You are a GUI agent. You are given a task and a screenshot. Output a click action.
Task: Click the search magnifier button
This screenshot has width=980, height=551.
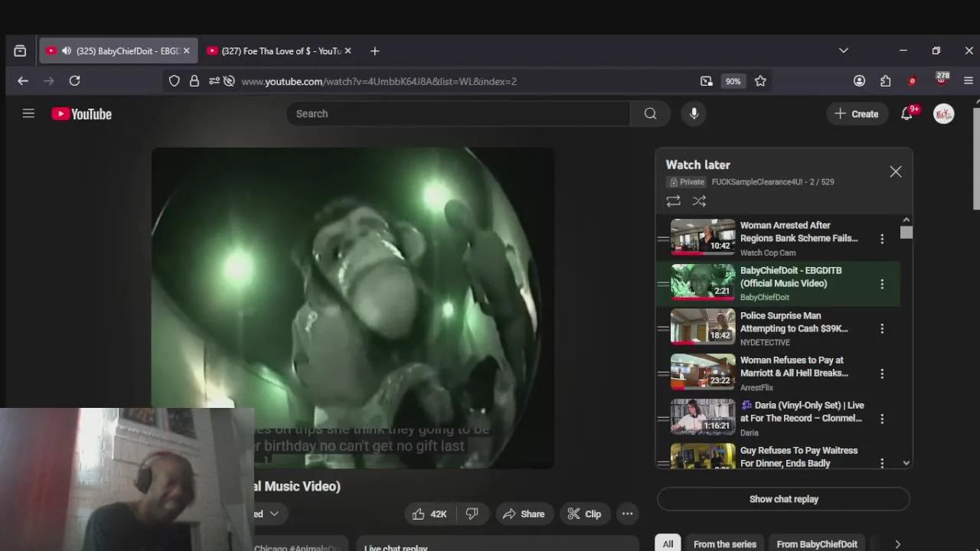[x=650, y=113]
